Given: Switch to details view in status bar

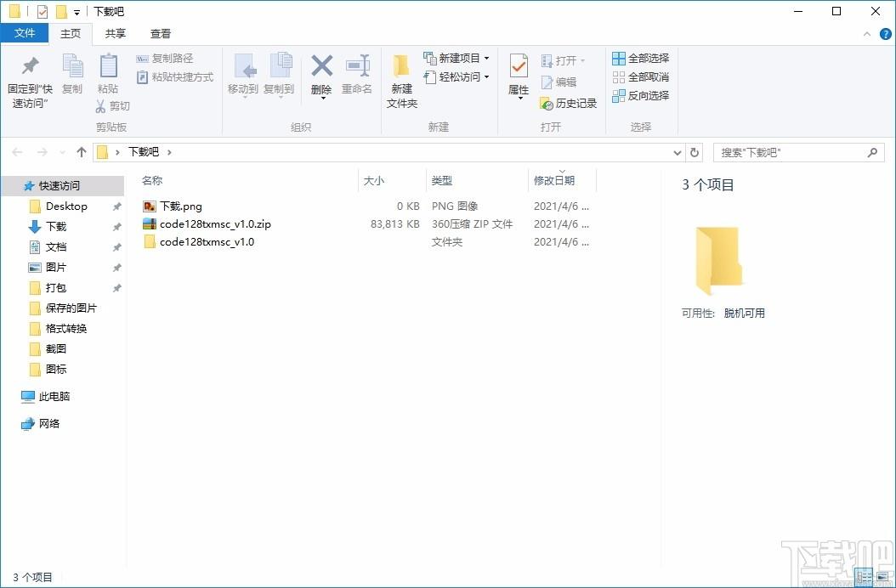Looking at the screenshot, I should (x=864, y=576).
